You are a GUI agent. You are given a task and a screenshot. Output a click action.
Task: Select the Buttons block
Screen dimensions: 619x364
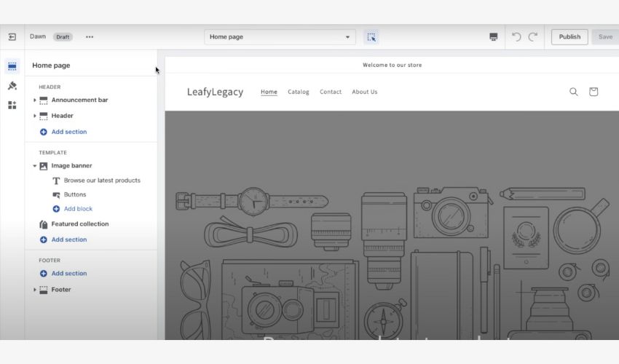coord(75,194)
